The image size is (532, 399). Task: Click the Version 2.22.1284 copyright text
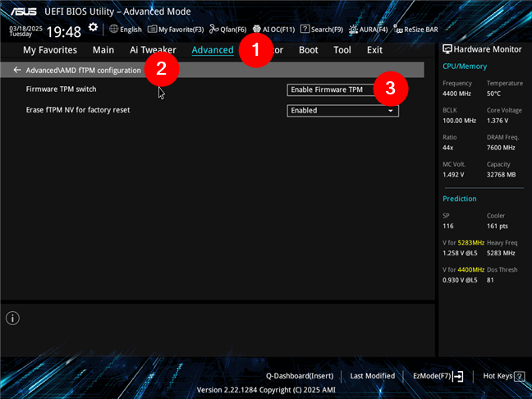266,390
